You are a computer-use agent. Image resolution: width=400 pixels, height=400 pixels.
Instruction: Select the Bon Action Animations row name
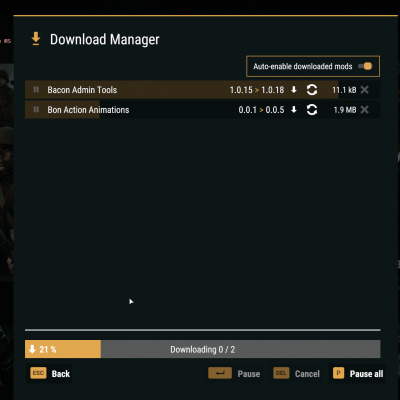pyautogui.click(x=88, y=110)
